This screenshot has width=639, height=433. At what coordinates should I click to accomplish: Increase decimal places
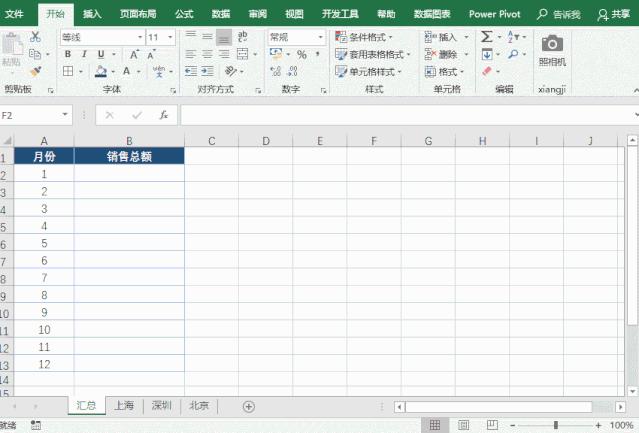[275, 72]
